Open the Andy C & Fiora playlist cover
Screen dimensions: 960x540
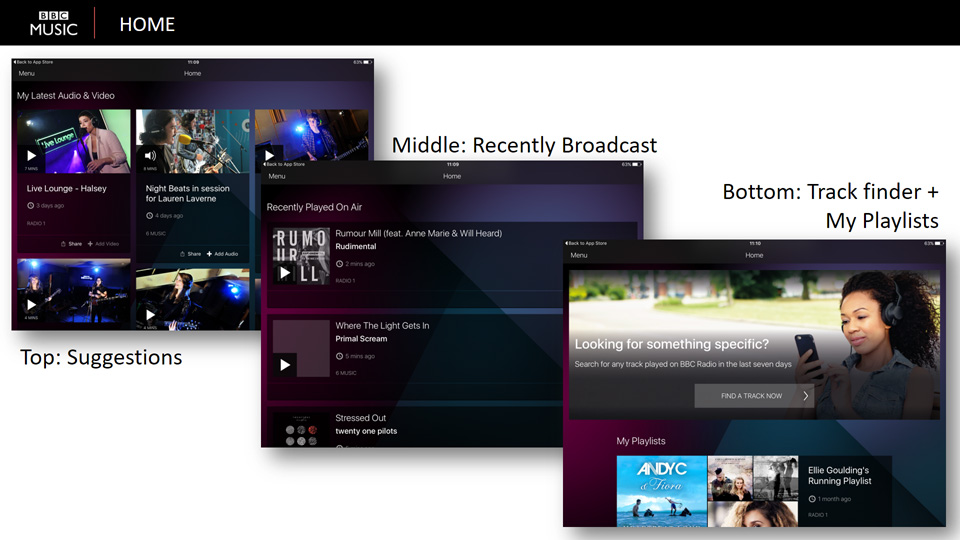(662, 491)
